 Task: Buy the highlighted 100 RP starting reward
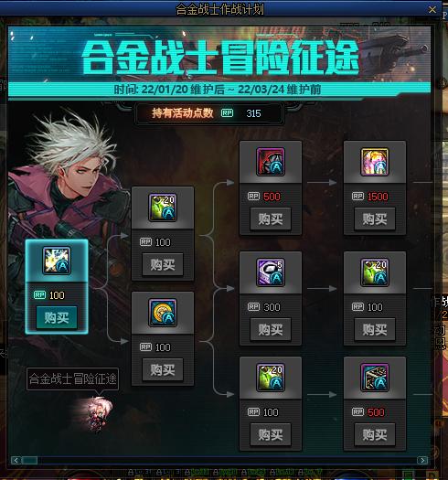click(57, 317)
